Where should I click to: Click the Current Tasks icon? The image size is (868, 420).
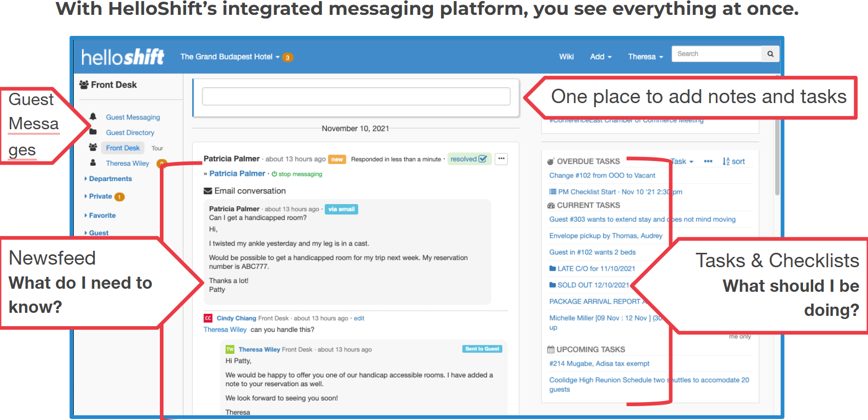click(x=551, y=206)
